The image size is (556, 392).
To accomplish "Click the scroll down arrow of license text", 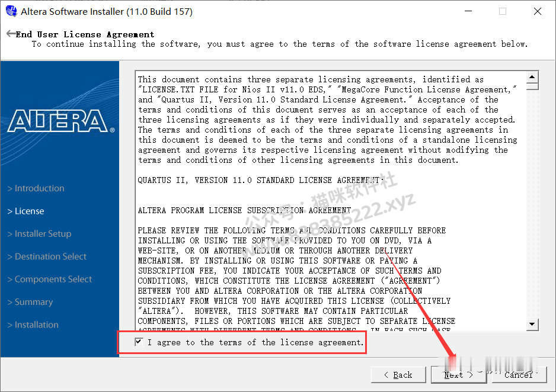I will (532, 324).
